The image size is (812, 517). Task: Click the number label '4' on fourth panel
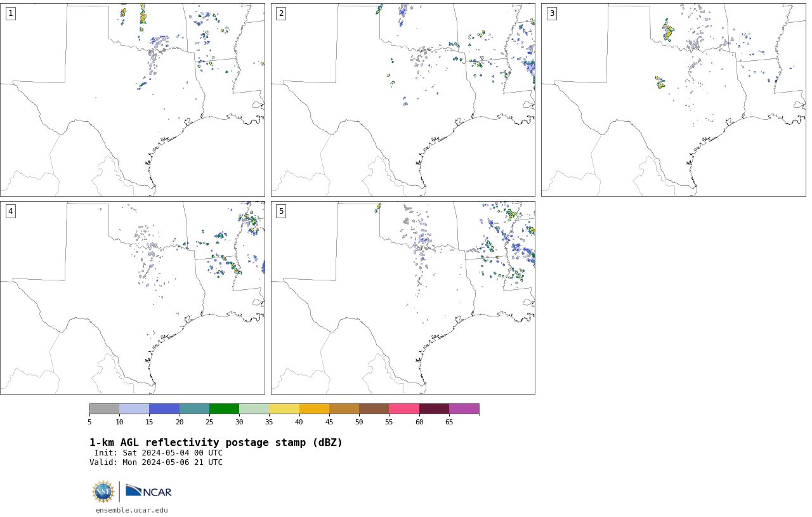(10, 211)
